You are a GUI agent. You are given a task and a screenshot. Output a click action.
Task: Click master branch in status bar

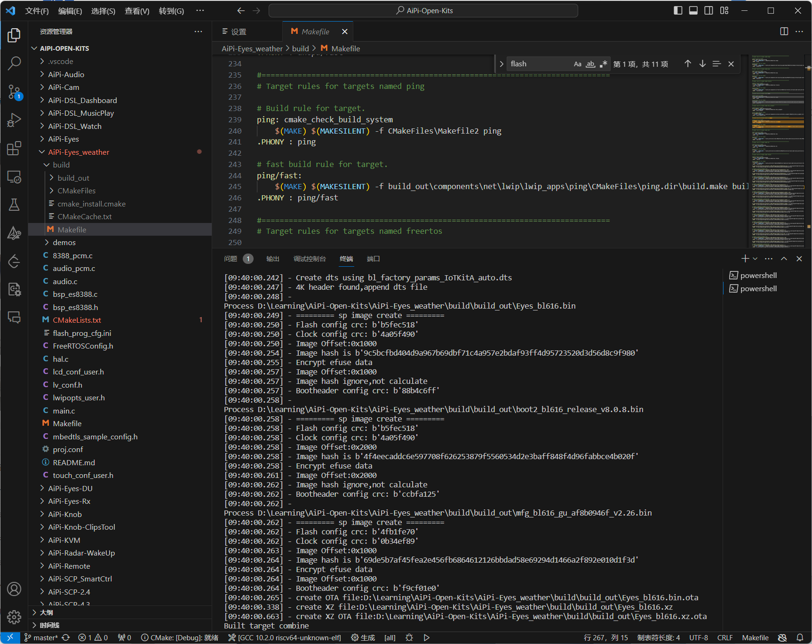(41, 638)
